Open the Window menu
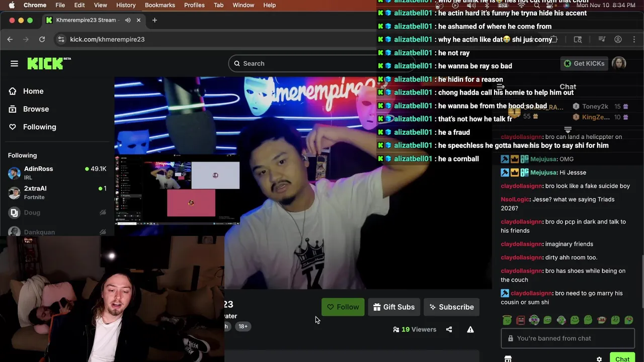 pyautogui.click(x=243, y=5)
